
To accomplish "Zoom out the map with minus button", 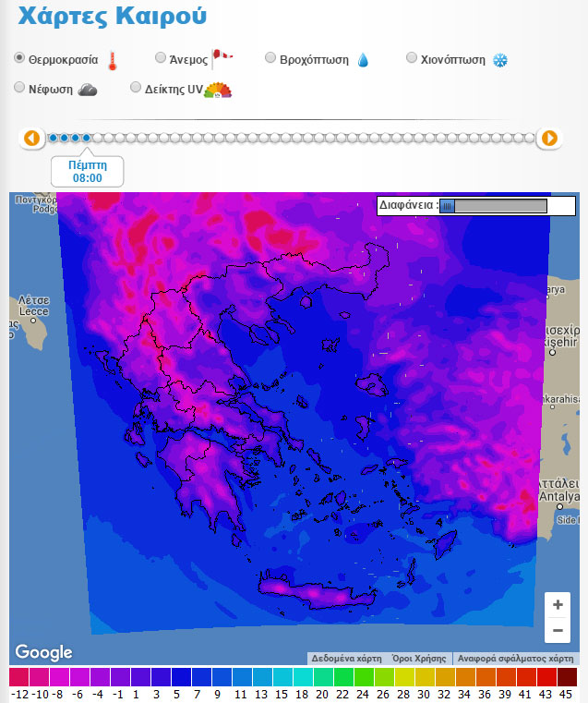I will (x=558, y=631).
